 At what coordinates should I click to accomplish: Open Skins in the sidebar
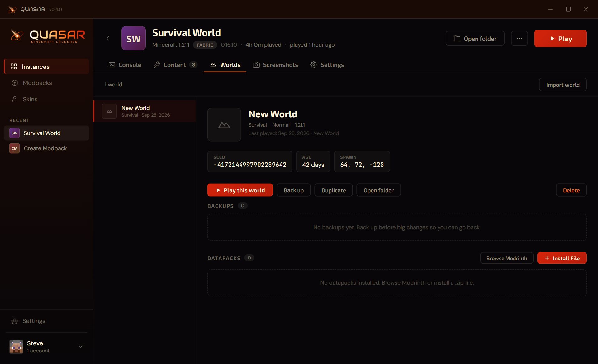click(46, 99)
